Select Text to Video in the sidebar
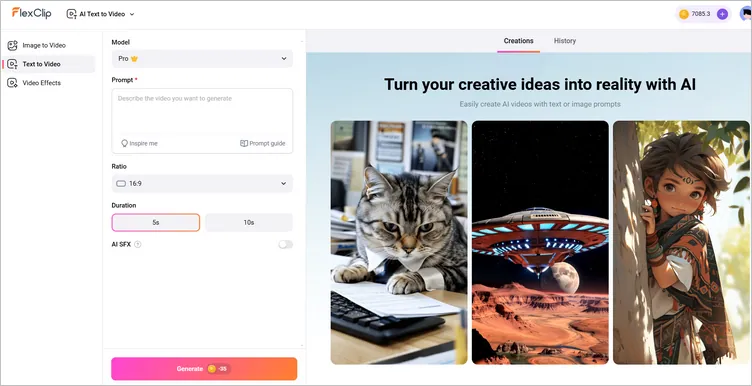This screenshot has height=386, width=752. 48,64
